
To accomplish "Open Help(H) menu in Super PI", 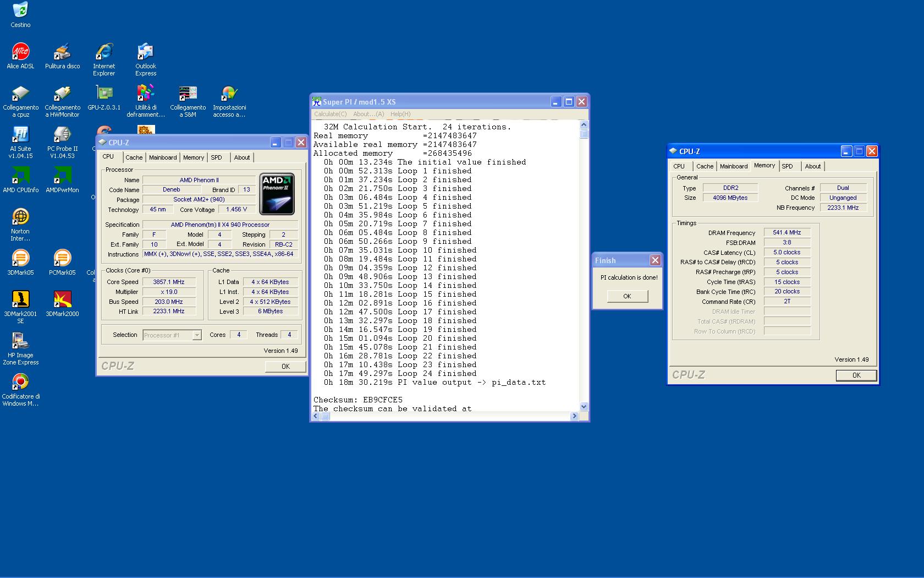I will pos(400,114).
